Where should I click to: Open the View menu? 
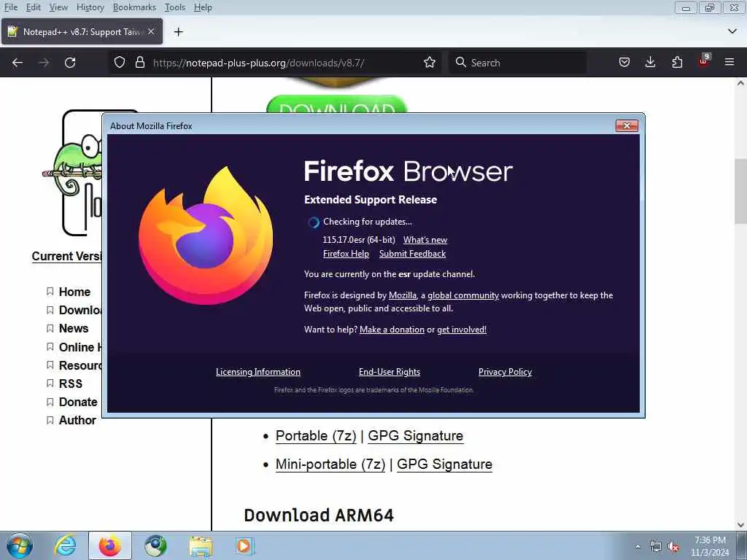coord(58,7)
